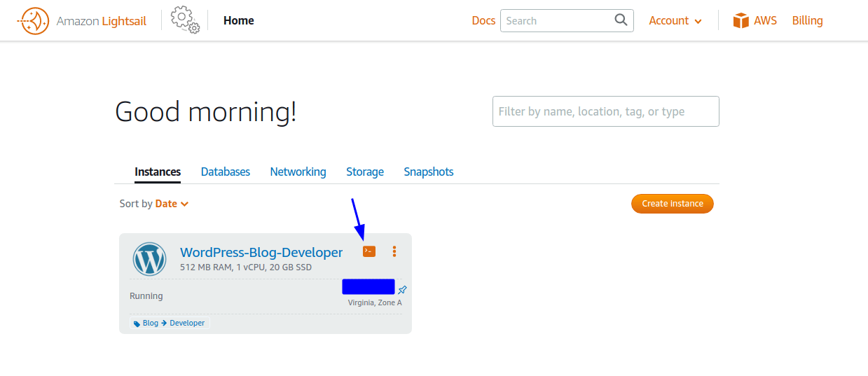Click the Create instance button
This screenshot has width=868, height=376.
coord(673,204)
